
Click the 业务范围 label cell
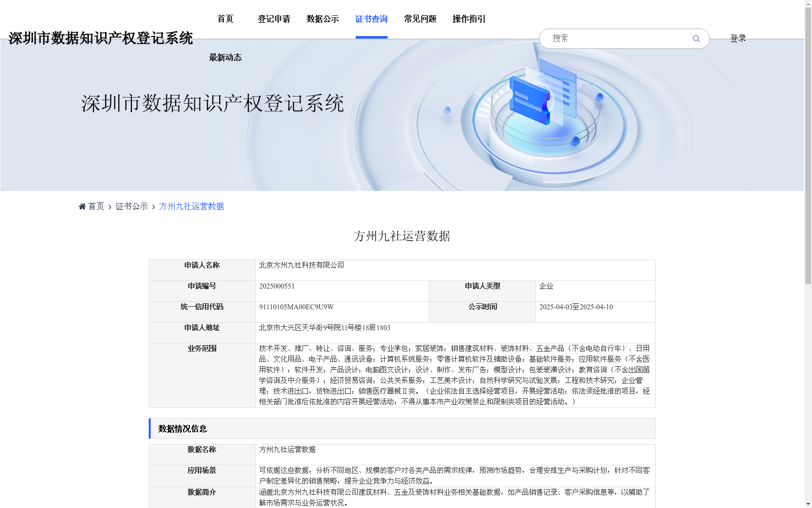[202, 375]
